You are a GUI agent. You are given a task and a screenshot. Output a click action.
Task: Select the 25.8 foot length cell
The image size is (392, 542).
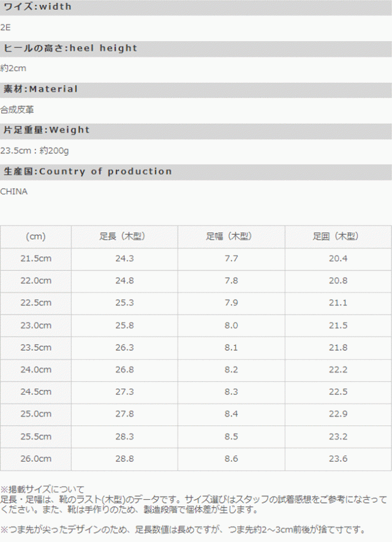click(124, 326)
